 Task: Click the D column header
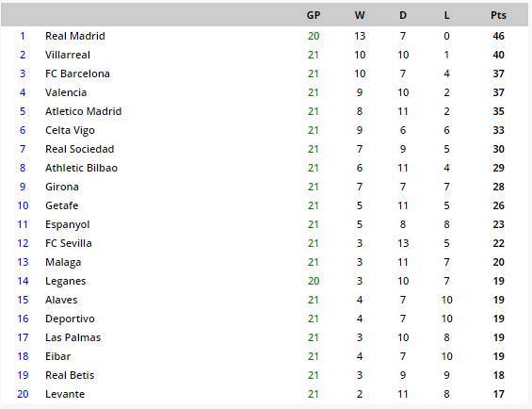(x=403, y=15)
